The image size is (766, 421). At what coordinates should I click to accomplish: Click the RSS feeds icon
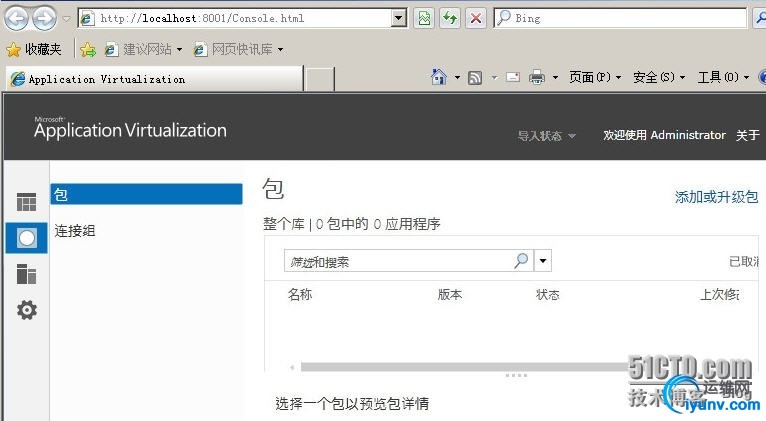pyautogui.click(x=475, y=78)
